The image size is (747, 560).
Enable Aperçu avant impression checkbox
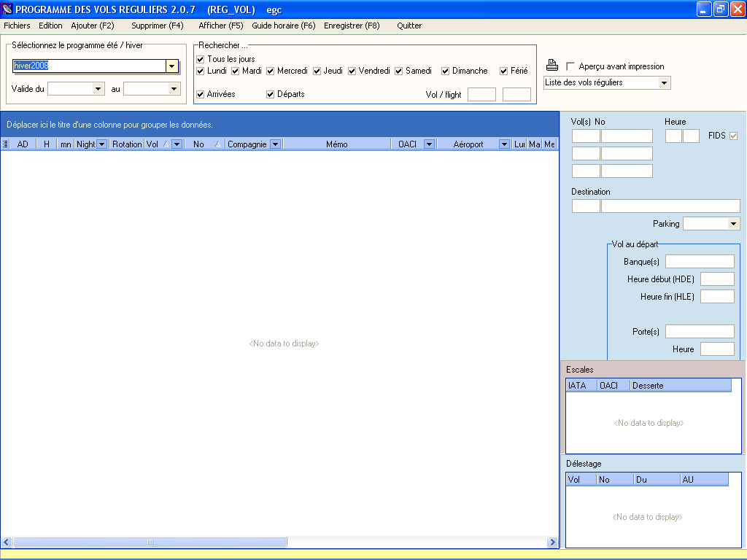(570, 66)
